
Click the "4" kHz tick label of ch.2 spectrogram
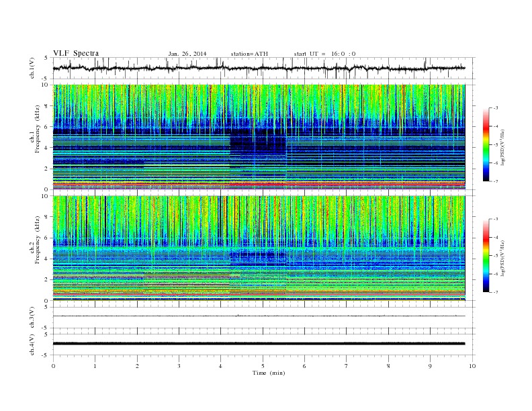[47, 259]
